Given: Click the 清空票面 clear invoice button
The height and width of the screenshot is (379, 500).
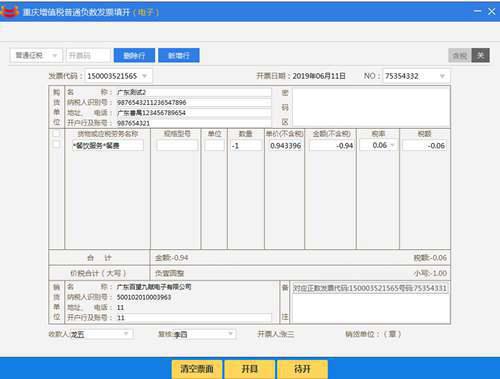Looking at the screenshot, I should pyautogui.click(x=197, y=369).
